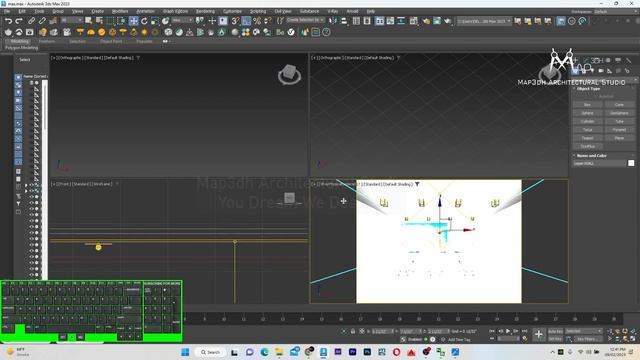Click the Scene Explorer vertical scrollbar
The height and width of the screenshot is (360, 640).
(x=45, y=180)
